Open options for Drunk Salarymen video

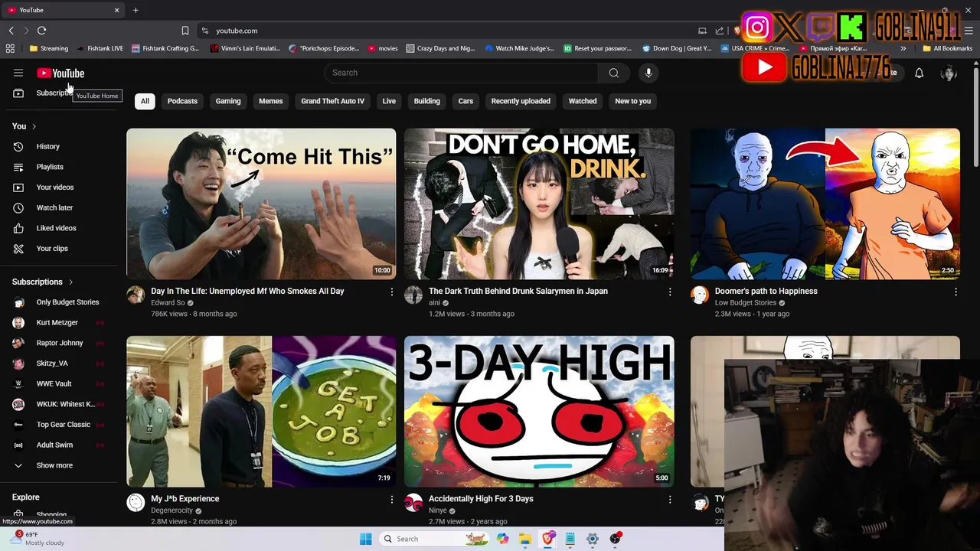669,292
